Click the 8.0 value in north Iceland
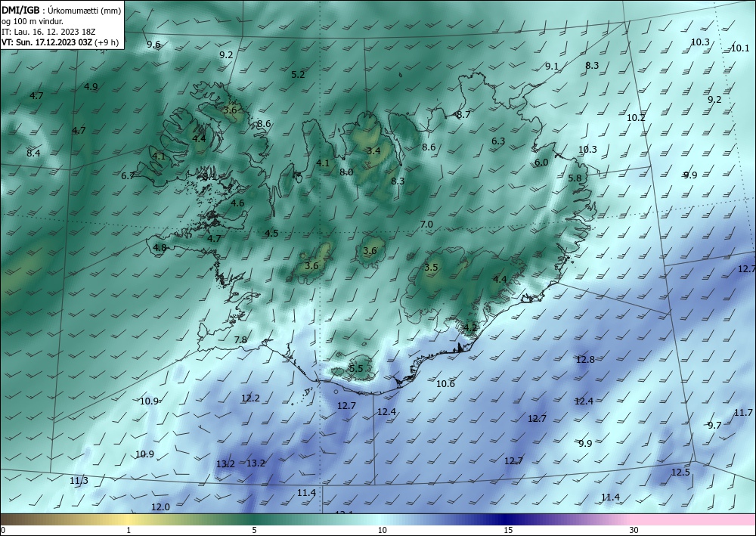This screenshot has width=756, height=536. [x=346, y=172]
